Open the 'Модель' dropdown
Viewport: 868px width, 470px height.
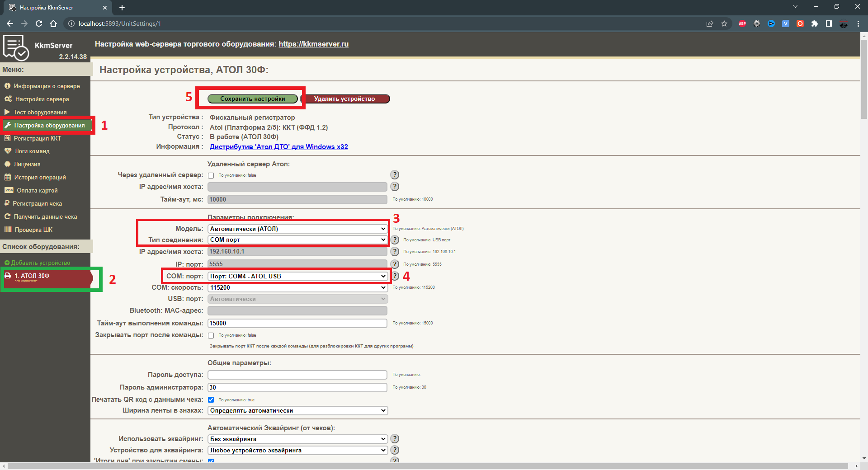(297, 229)
